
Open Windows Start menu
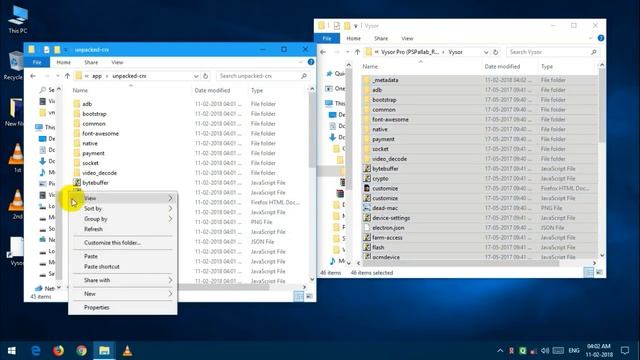click(11, 351)
